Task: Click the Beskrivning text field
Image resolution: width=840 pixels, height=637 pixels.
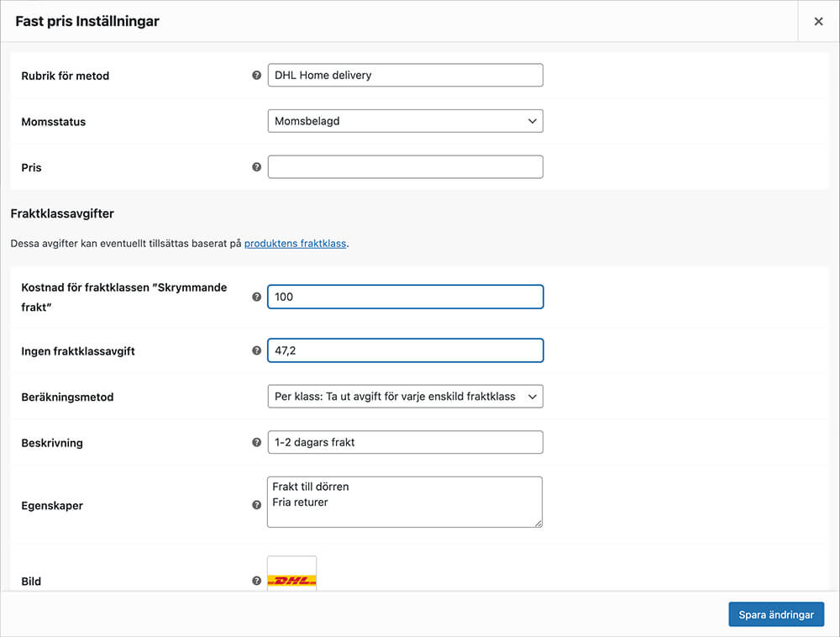Action: pos(405,442)
